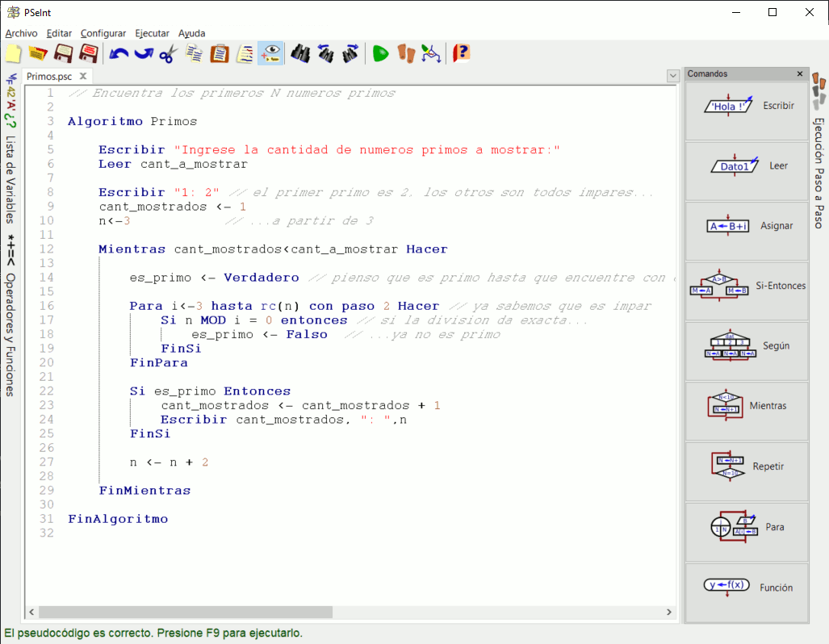
Task: Click the Verdadero keyword on line 14
Action: click(x=262, y=278)
